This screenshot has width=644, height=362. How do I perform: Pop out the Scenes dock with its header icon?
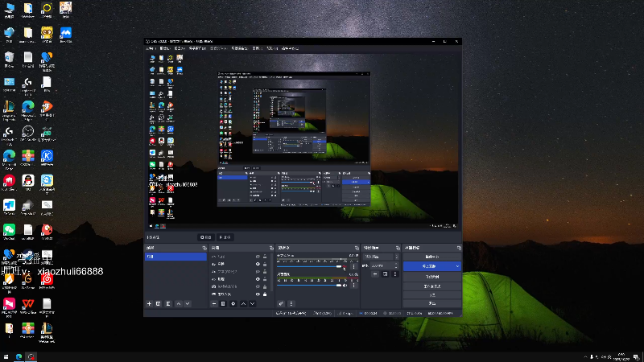coord(204,248)
